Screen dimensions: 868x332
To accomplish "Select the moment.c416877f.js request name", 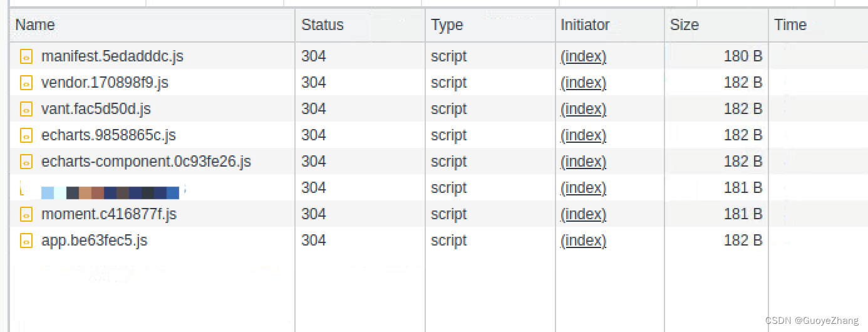I will coord(109,214).
